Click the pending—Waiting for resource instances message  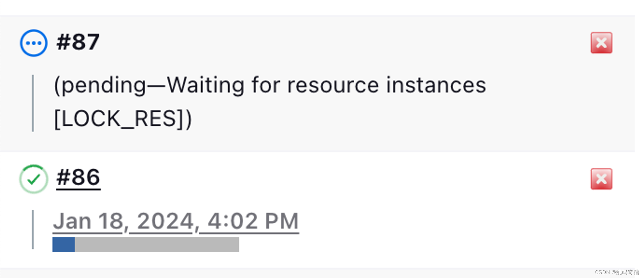pos(270,85)
